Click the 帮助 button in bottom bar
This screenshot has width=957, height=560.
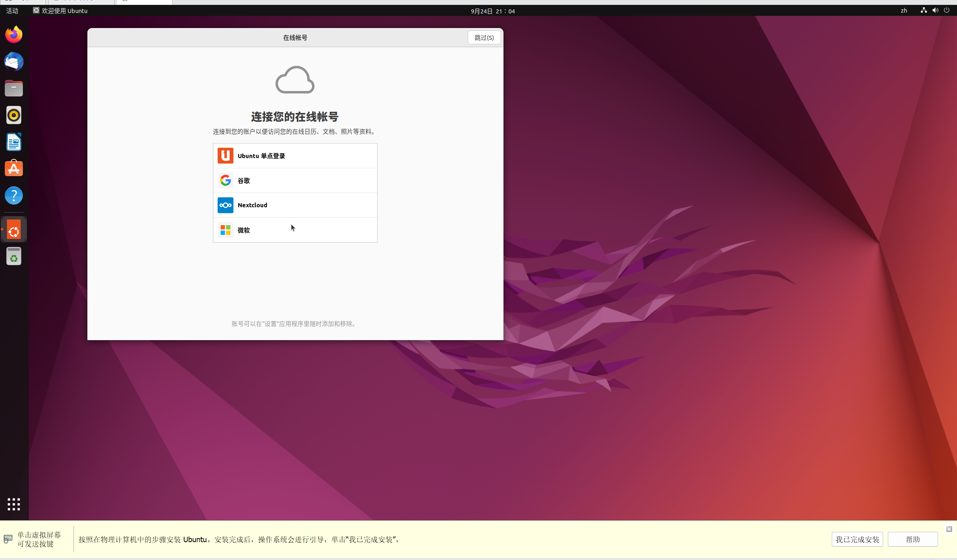coord(913,539)
